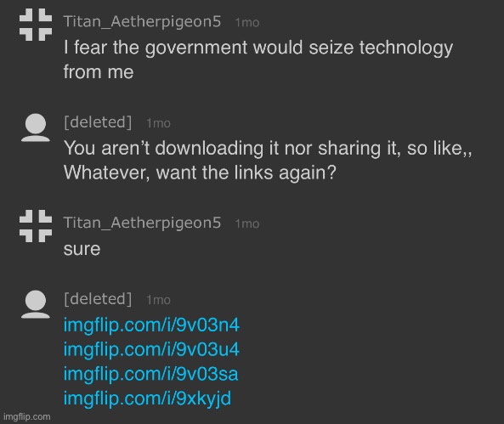Open the imgflip.com/i/9v03n4 link

click(151, 325)
